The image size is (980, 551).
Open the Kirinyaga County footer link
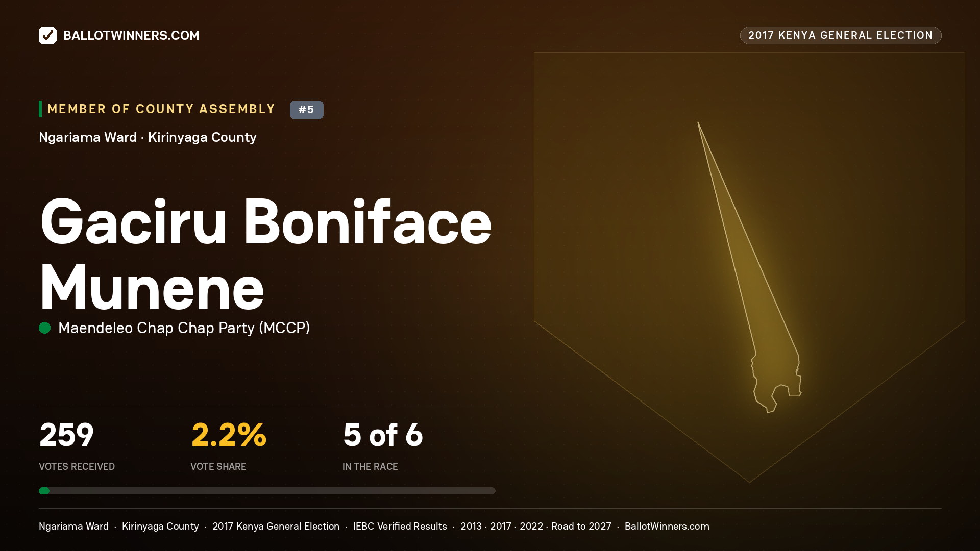click(160, 526)
